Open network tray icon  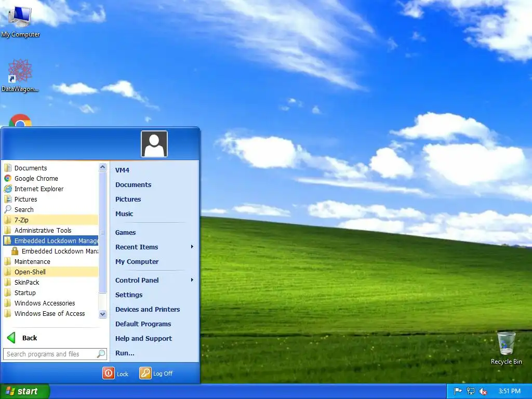click(x=471, y=391)
